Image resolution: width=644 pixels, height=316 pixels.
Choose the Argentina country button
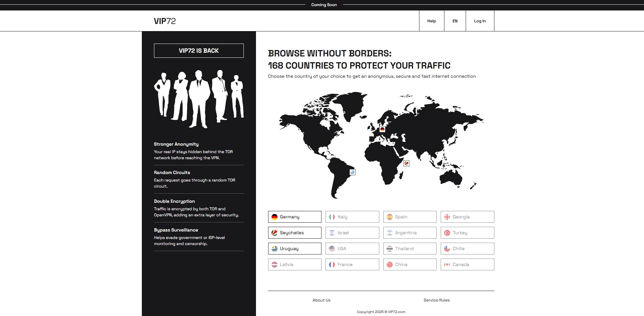point(410,233)
